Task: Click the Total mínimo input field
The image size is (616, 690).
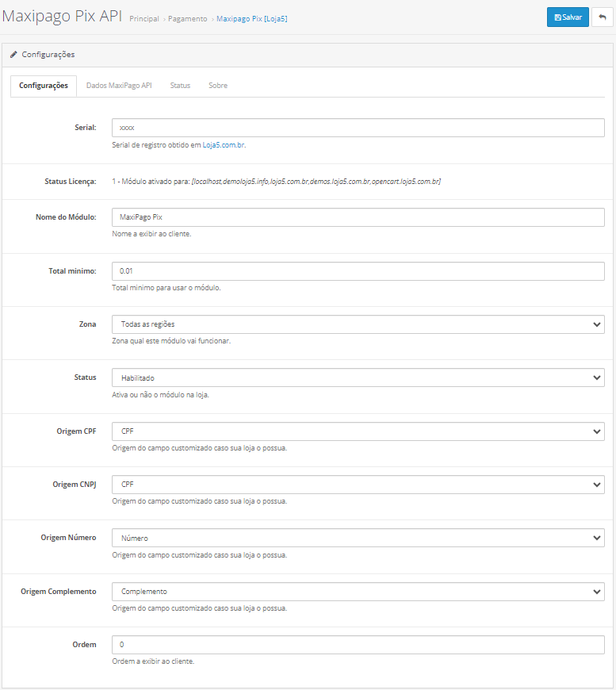Action: 358,271
